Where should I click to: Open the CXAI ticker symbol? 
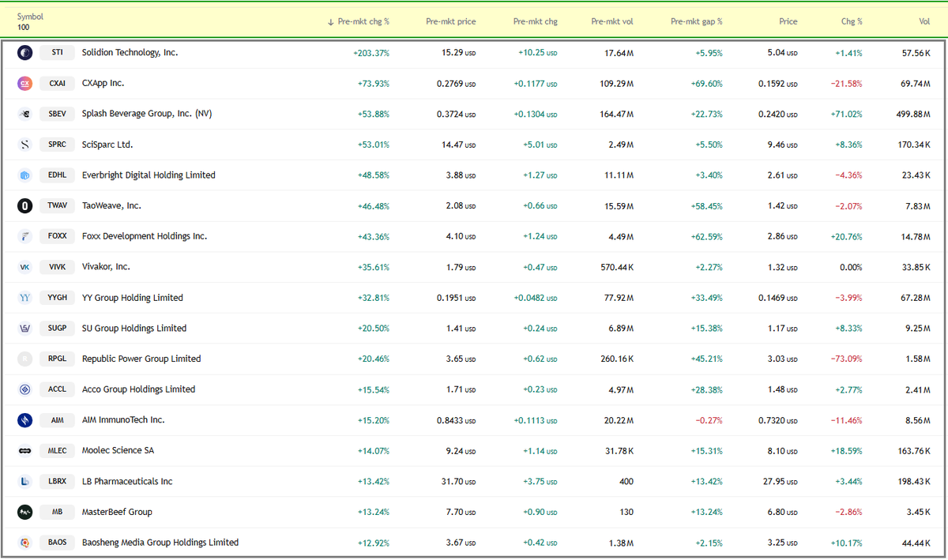pos(57,83)
